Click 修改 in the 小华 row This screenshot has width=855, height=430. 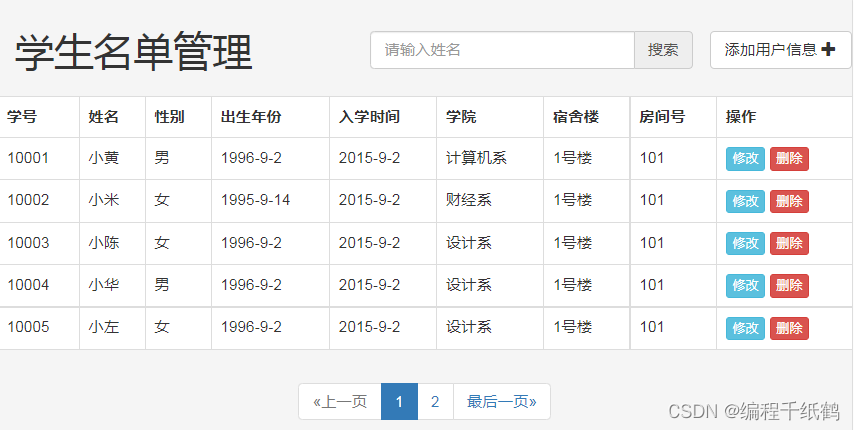[745, 286]
